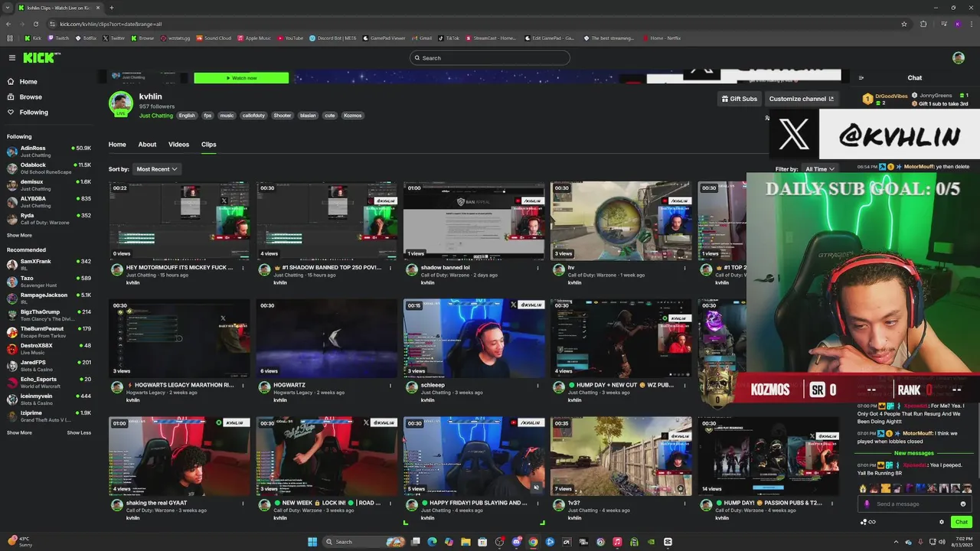Image resolution: width=980 pixels, height=551 pixels.
Task: Open the Sound Cloud bookmark
Action: 214,37
